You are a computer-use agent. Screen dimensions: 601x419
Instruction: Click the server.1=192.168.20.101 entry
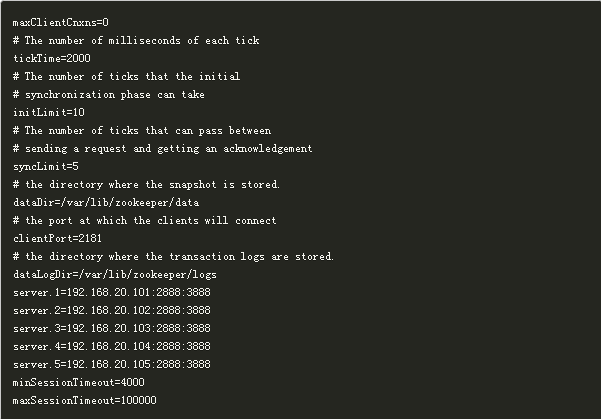pyautogui.click(x=112, y=292)
